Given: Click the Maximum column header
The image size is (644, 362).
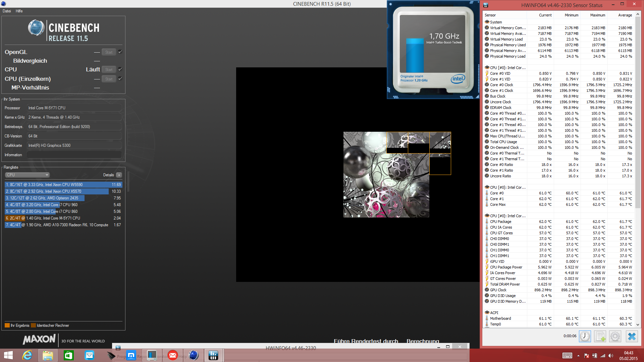Looking at the screenshot, I should pos(593,15).
